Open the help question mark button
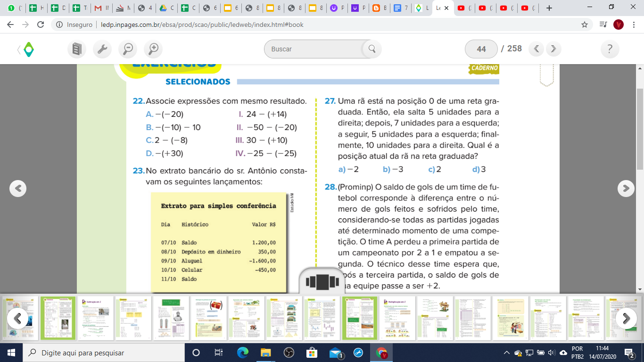The image size is (644, 362). [x=610, y=49]
